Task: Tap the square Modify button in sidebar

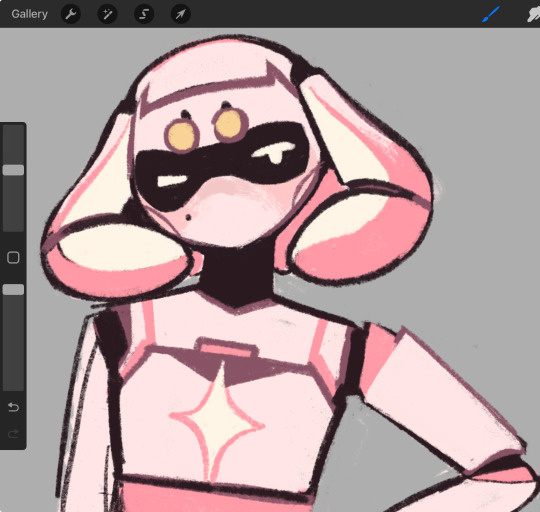Action: pos(13,258)
